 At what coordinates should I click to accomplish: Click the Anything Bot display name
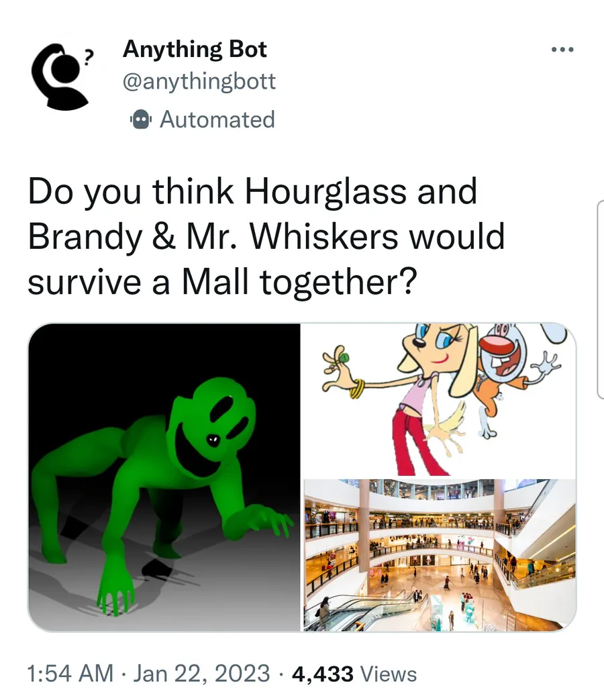pos(195,49)
